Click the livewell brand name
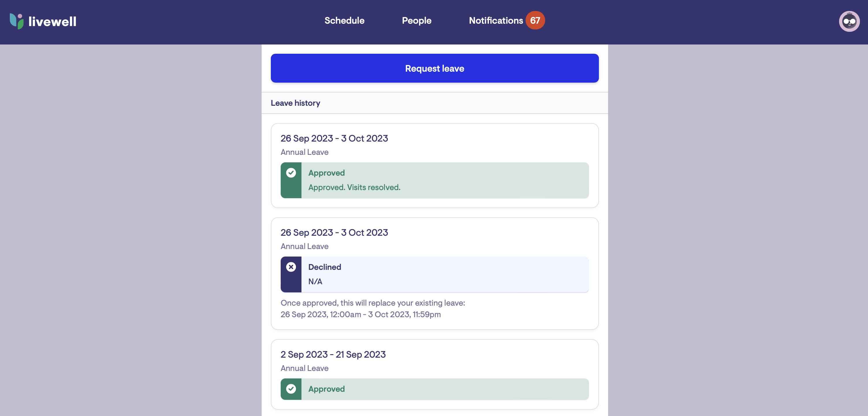The width and height of the screenshot is (868, 416). [52, 22]
